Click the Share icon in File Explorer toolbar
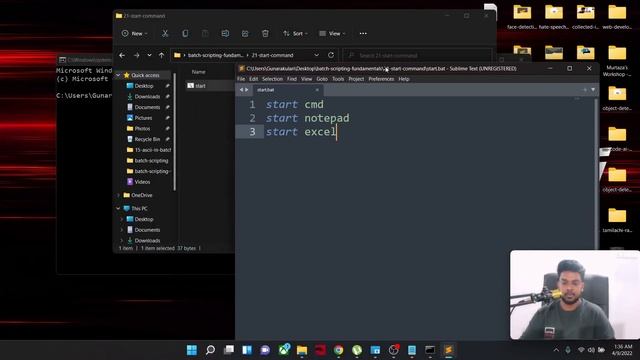 point(245,33)
